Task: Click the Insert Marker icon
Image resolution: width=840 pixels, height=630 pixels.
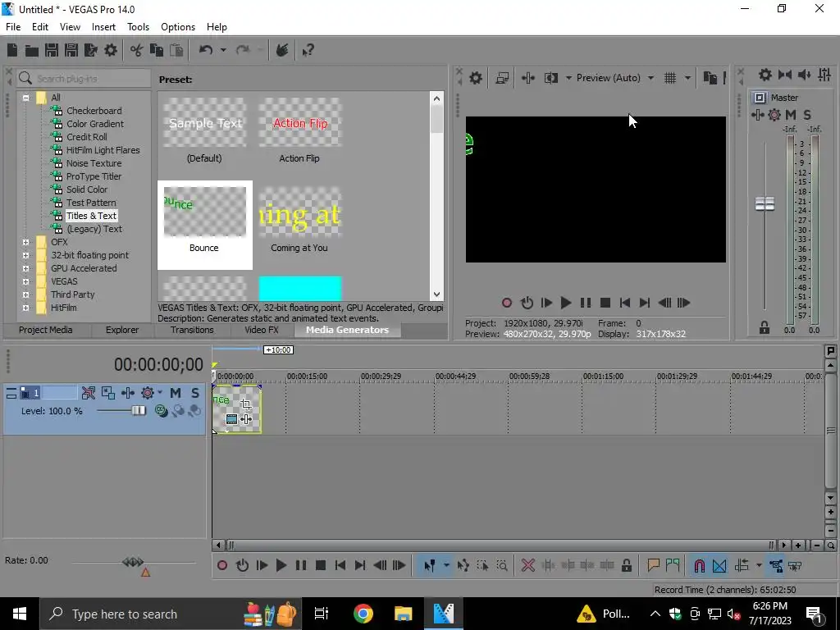Action: [653, 566]
